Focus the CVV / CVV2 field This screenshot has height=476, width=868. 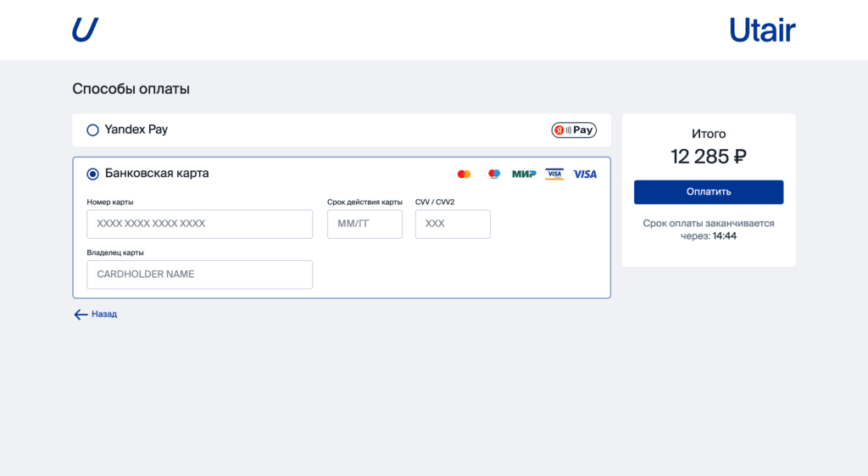[x=453, y=224]
